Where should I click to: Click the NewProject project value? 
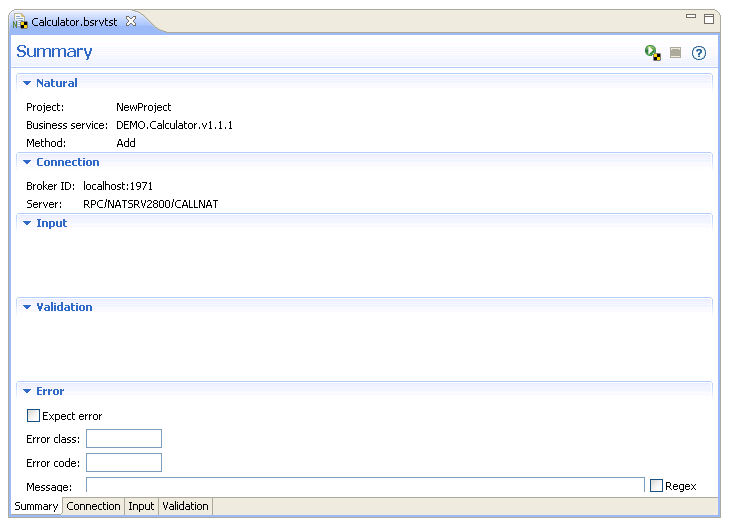(144, 107)
